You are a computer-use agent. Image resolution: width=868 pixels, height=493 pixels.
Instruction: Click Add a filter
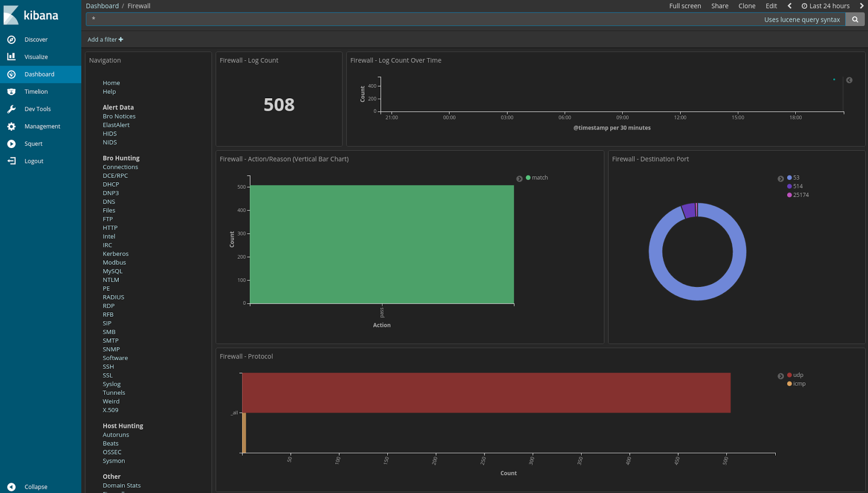(x=105, y=39)
